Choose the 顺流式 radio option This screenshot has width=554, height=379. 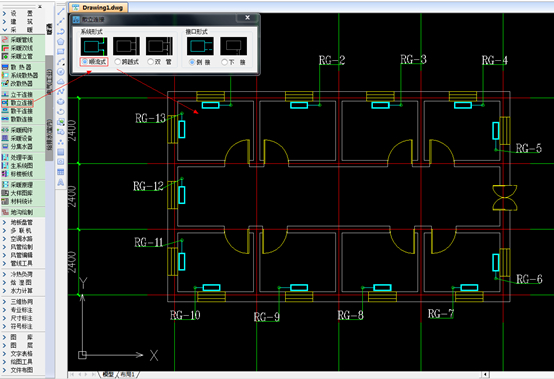point(94,62)
